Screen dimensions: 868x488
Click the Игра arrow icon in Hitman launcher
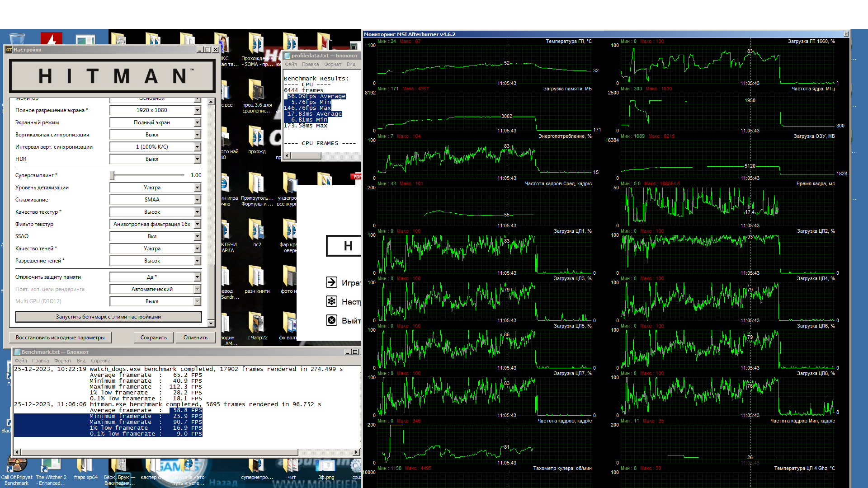coord(331,282)
